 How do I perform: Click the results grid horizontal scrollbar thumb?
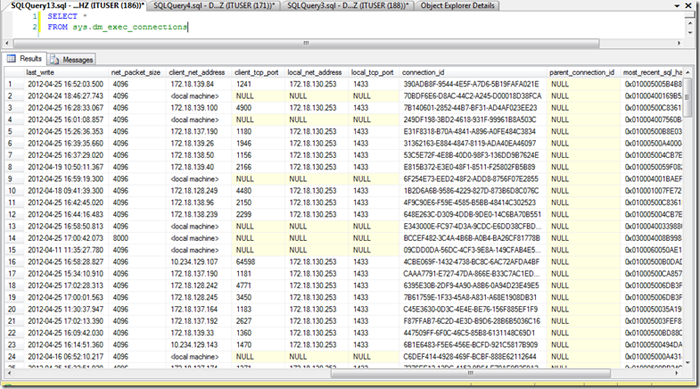click(470, 373)
